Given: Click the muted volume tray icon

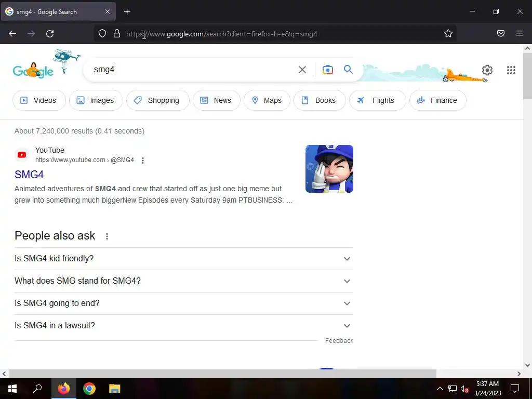Looking at the screenshot, I should pos(465,389).
